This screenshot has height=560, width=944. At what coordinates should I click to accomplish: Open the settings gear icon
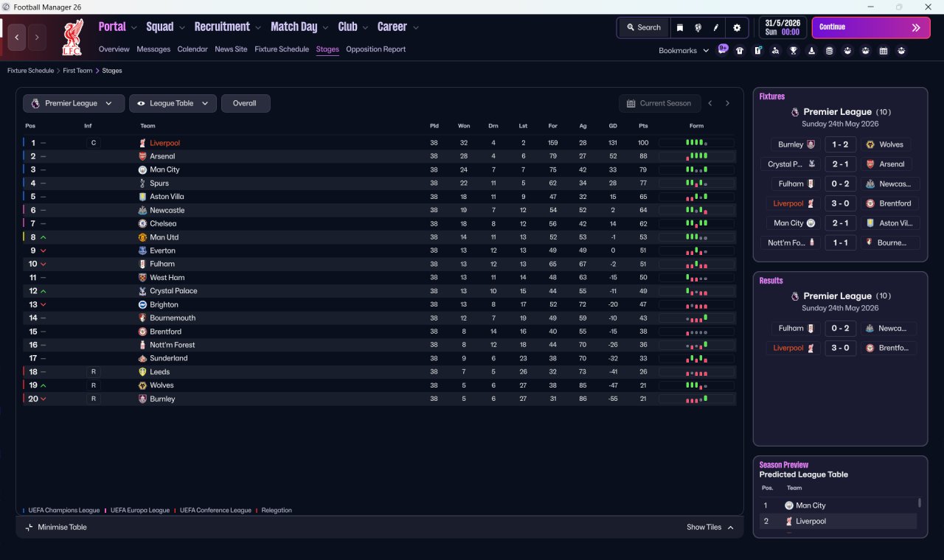tap(736, 28)
